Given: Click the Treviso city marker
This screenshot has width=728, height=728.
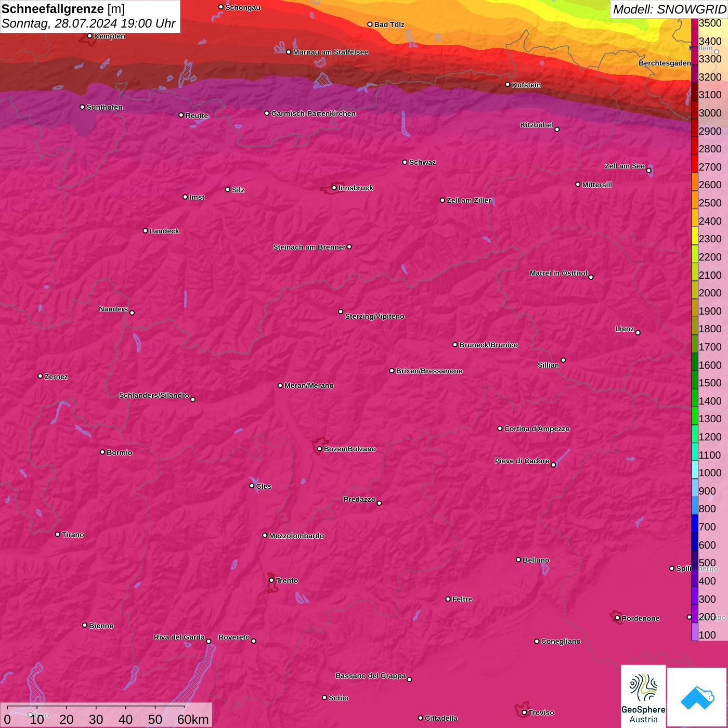Looking at the screenshot, I should coord(524,712).
